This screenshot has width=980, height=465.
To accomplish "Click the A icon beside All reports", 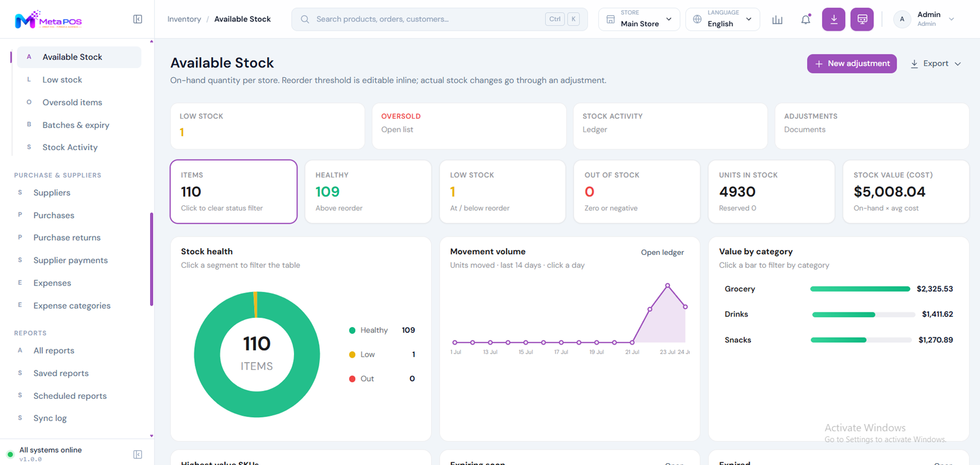I will (20, 350).
